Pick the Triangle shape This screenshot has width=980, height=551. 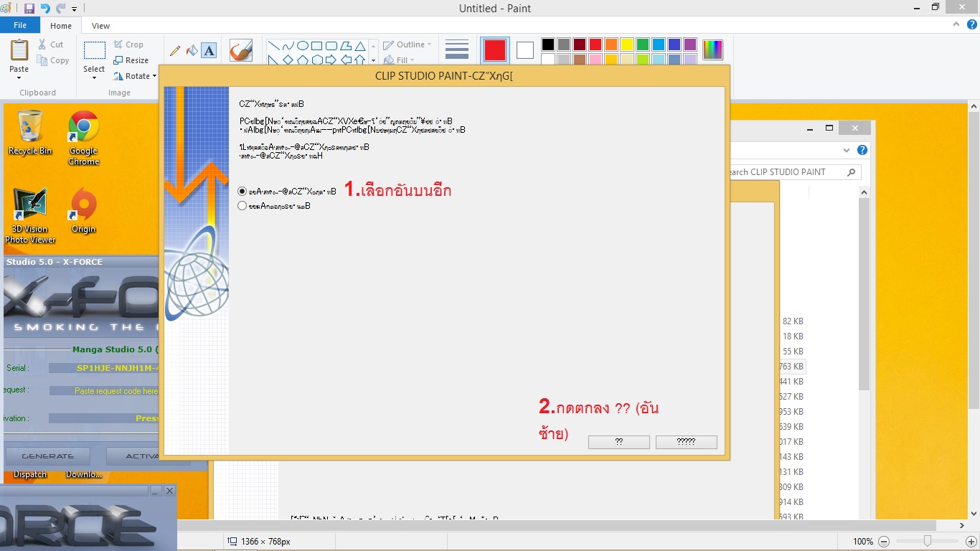coord(360,45)
